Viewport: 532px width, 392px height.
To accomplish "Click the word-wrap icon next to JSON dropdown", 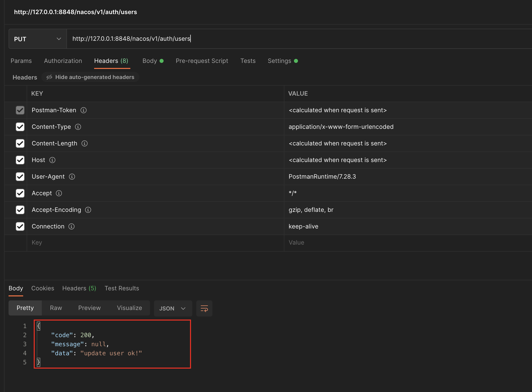I will pos(204,308).
